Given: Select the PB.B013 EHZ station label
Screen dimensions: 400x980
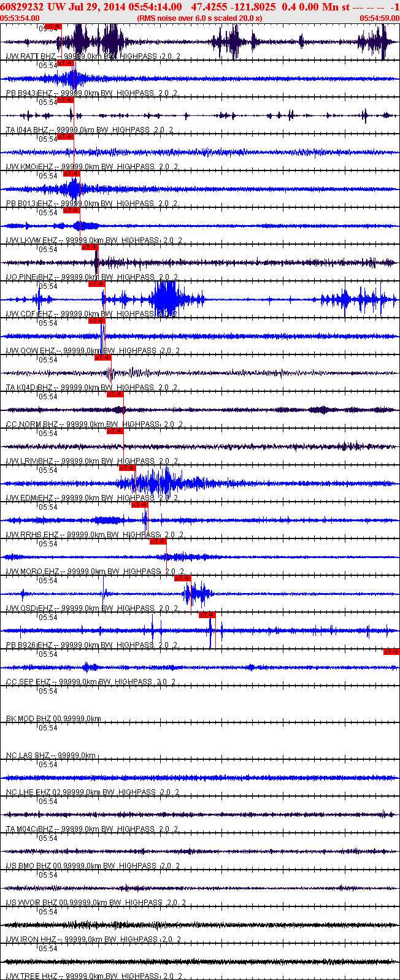Looking at the screenshot, I should point(93,204).
